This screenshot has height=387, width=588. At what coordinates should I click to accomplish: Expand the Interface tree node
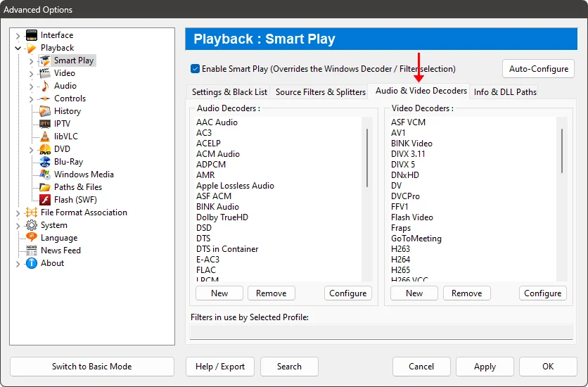coord(18,36)
